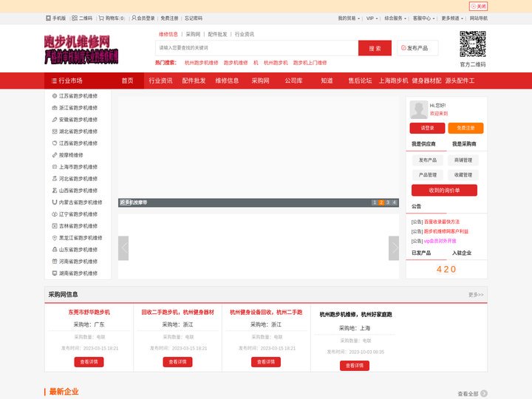Viewport: 532px width, 399px height.
Task: Jump to banner slide 3
Action: [388, 202]
